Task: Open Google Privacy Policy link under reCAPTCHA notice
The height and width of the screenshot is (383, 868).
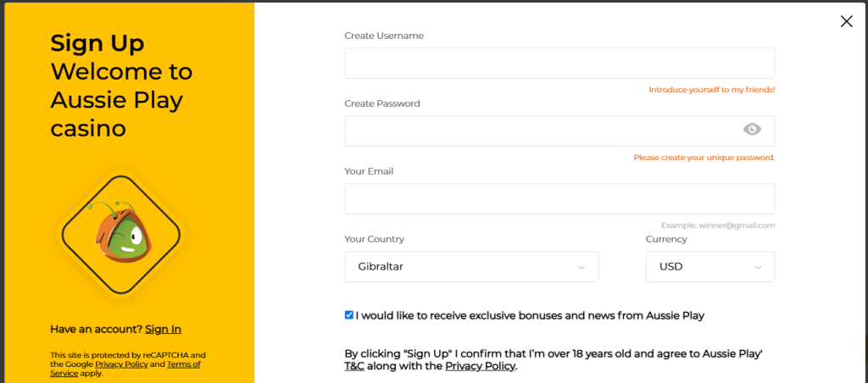Action: pos(121,364)
